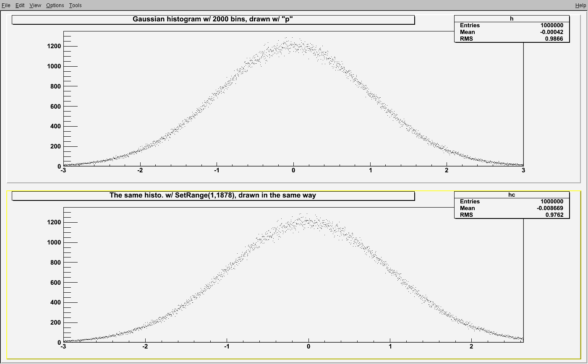
Task: Click the -2 label on top X axis
Action: click(140, 171)
